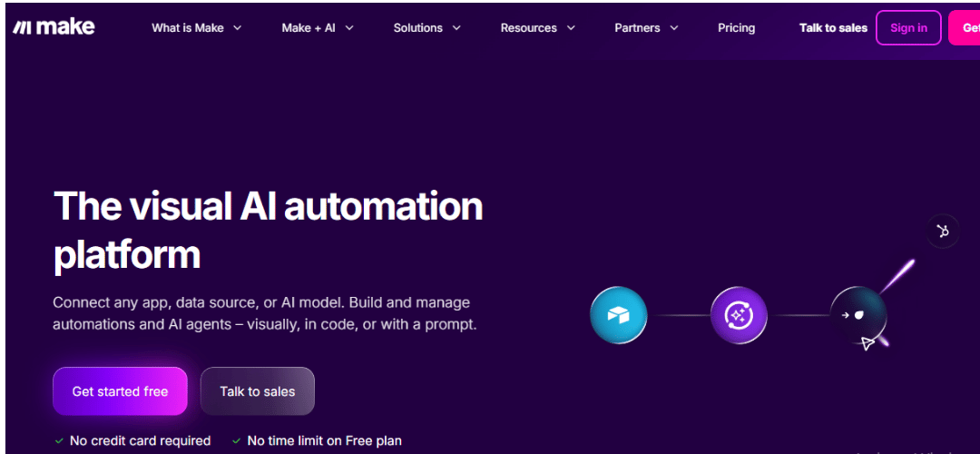Open the Partners menu
980x454 pixels.
tap(647, 28)
